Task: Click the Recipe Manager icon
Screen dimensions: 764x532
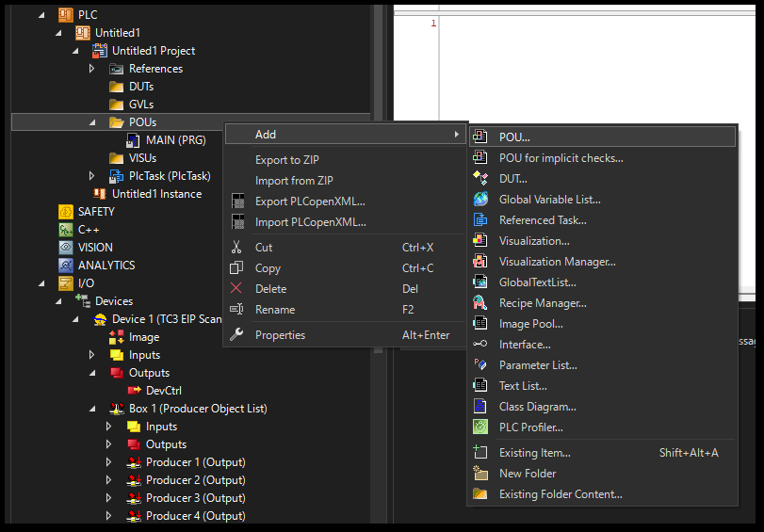Action: [480, 303]
